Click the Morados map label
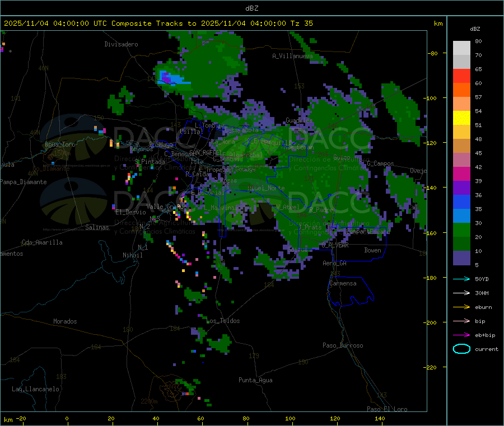The height and width of the screenshot is (426, 504). click(x=65, y=321)
